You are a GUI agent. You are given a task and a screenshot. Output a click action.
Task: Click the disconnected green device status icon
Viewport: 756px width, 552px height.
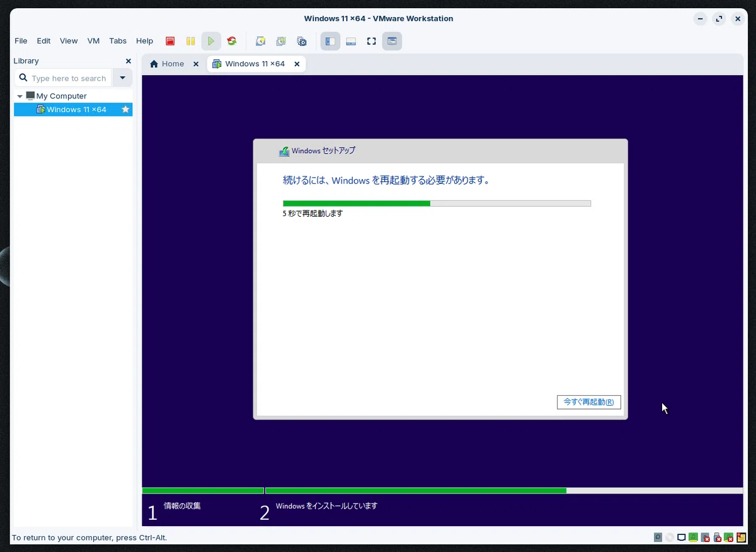pos(728,538)
